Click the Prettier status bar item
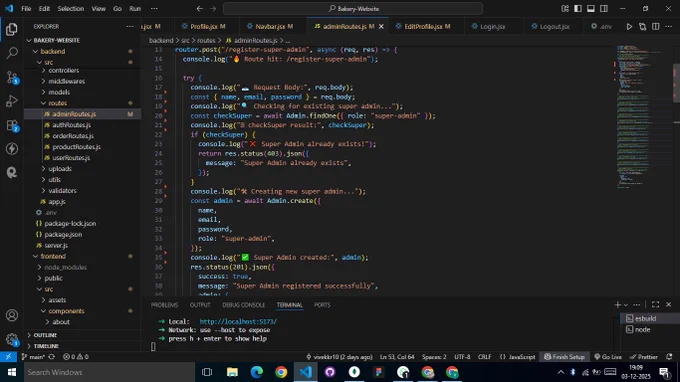This screenshot has height=382, width=680. pyautogui.click(x=644, y=357)
